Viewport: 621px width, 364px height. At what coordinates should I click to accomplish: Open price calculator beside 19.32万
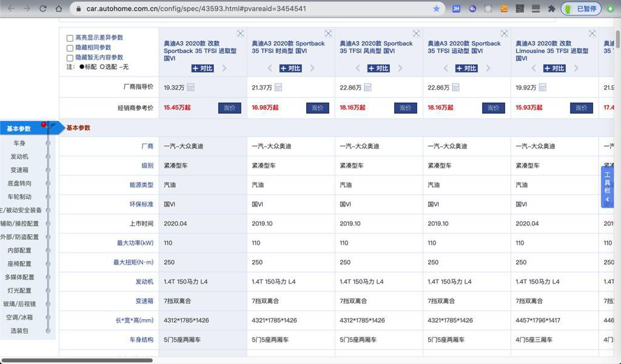(x=190, y=87)
